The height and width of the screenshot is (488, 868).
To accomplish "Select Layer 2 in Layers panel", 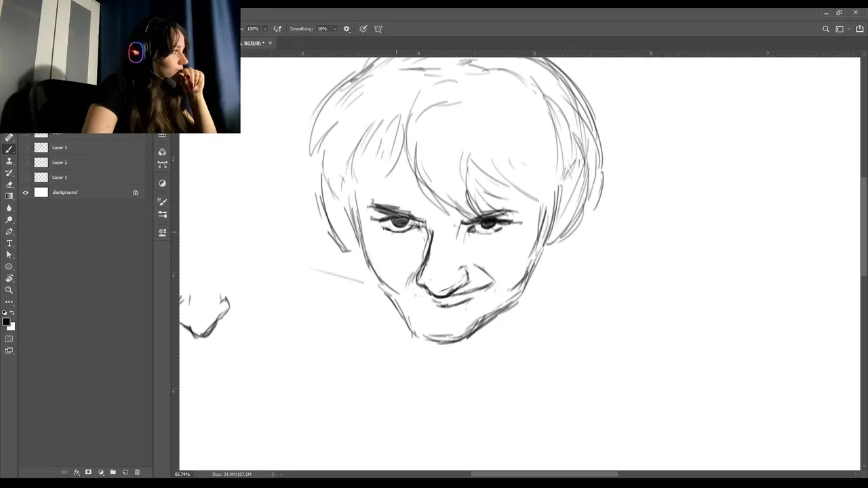I will click(81, 163).
